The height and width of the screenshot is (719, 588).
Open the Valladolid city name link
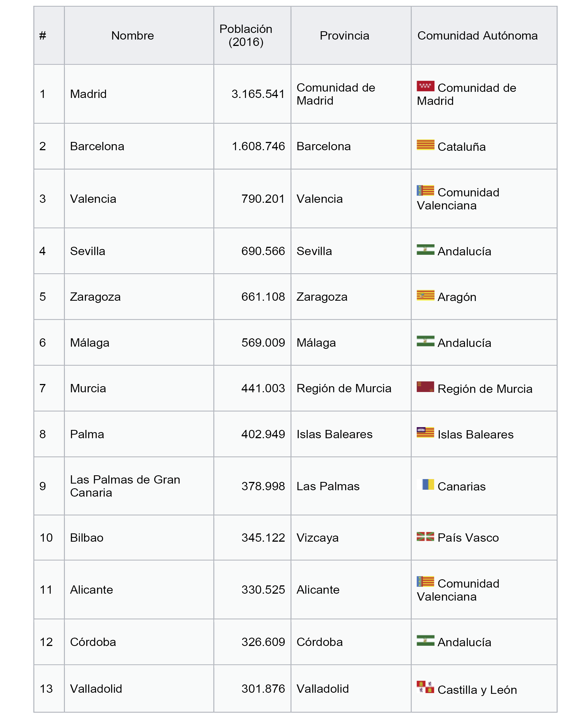tap(96, 689)
